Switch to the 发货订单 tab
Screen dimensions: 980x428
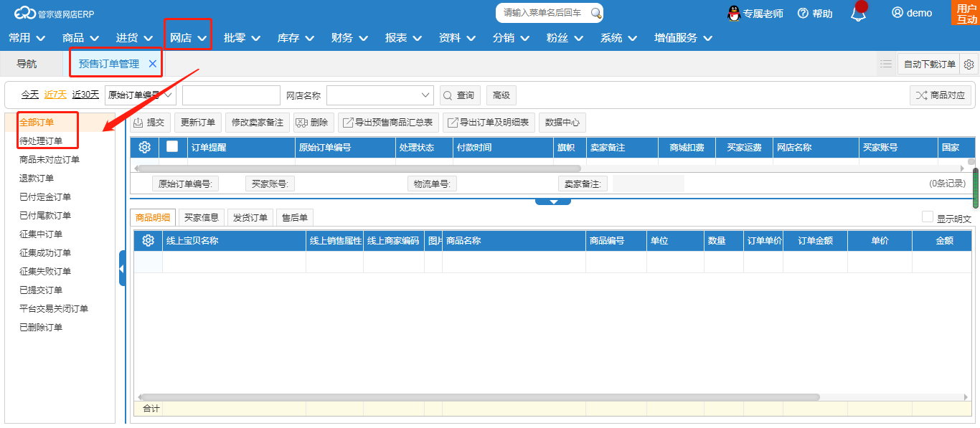(x=250, y=217)
